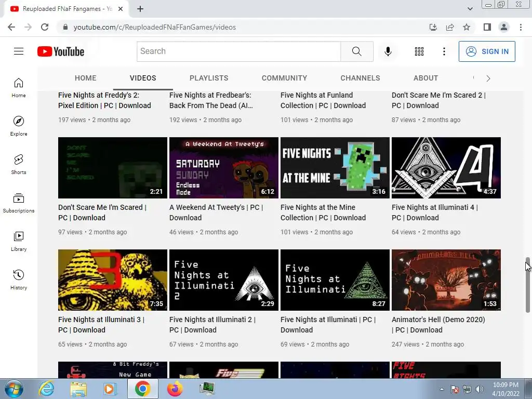Launch Firefox from the taskbar
532x399 pixels.
(x=175, y=389)
